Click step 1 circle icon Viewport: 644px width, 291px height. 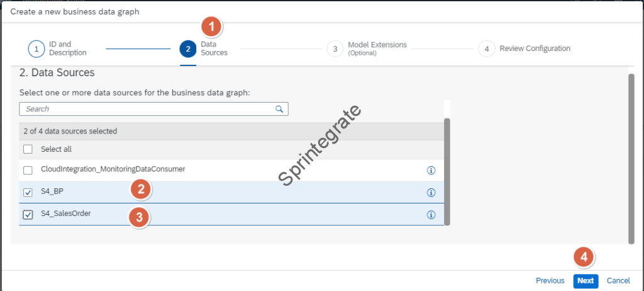[36, 49]
